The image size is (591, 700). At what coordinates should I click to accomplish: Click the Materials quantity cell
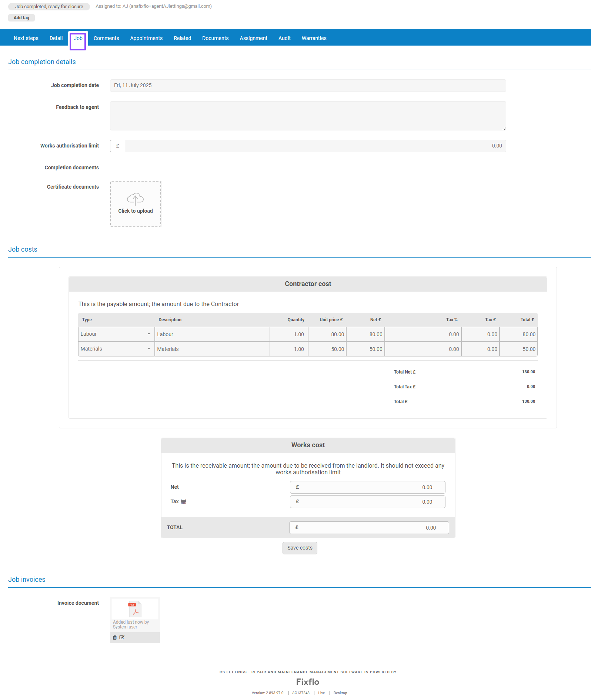pos(289,349)
